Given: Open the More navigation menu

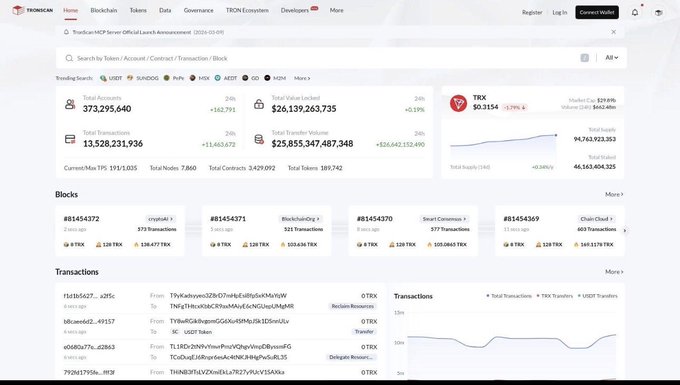Looking at the screenshot, I should [337, 10].
